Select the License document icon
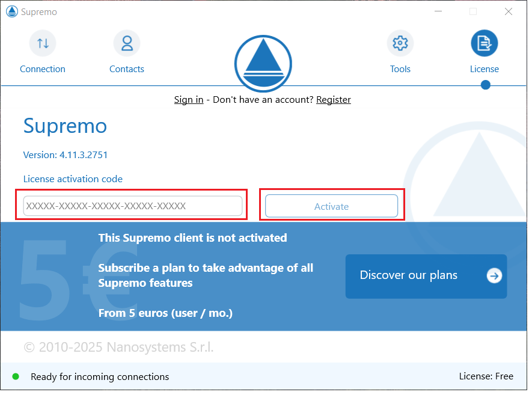The height and width of the screenshot is (395, 532). 485,43
